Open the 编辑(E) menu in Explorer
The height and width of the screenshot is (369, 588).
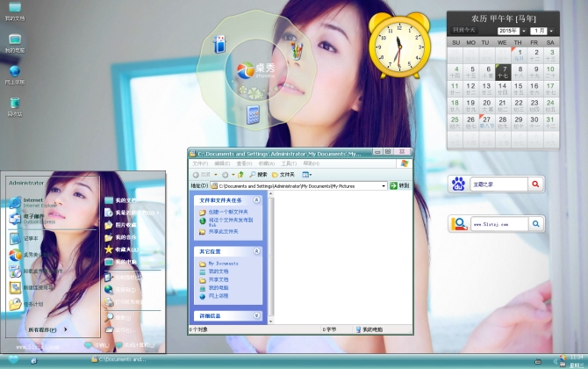[222, 163]
